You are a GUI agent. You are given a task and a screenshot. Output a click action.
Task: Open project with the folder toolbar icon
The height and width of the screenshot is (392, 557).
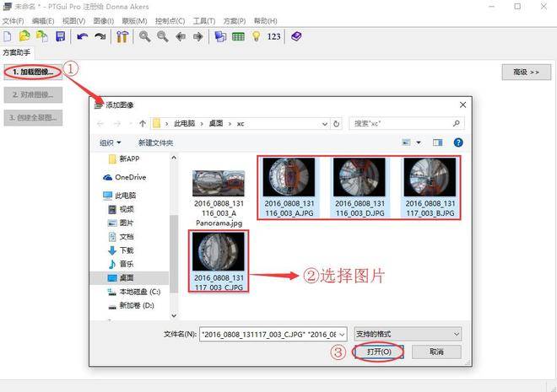(x=24, y=36)
